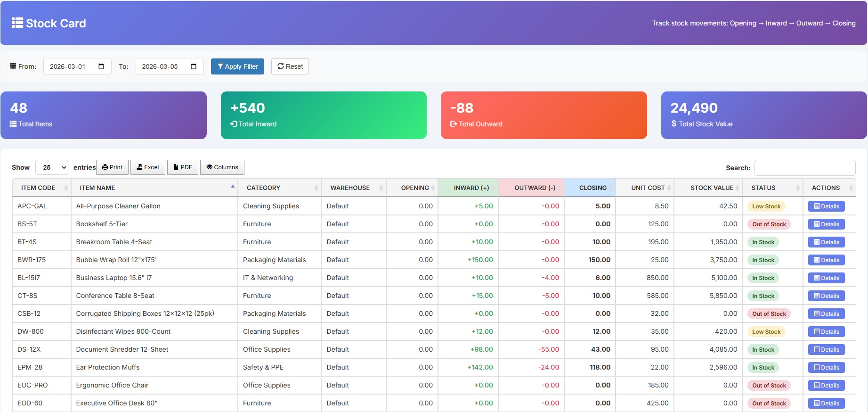This screenshot has width=868, height=412.
Task: Sort by the Warehouse column header
Action: pos(350,188)
